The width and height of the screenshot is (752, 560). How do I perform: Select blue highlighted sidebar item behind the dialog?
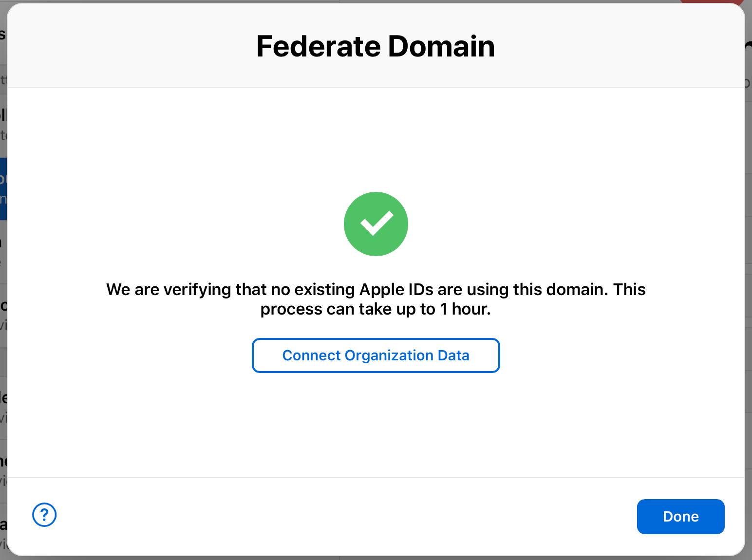(3, 189)
